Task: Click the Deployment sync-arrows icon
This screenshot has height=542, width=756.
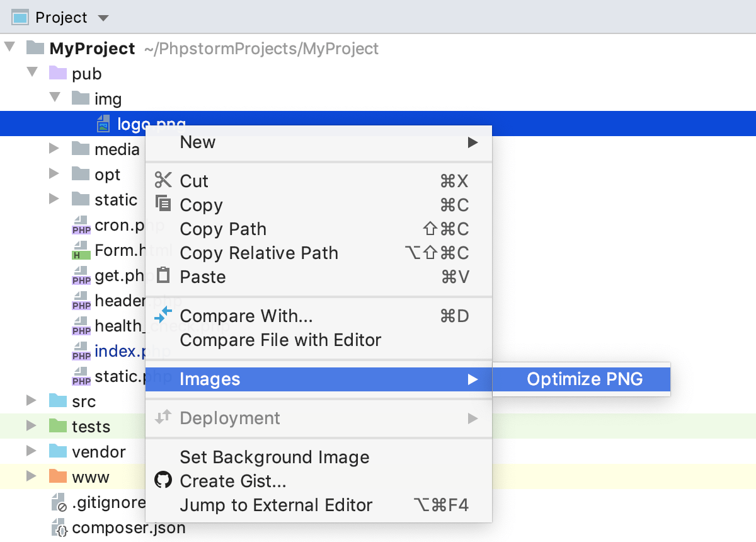Action: coord(163,418)
